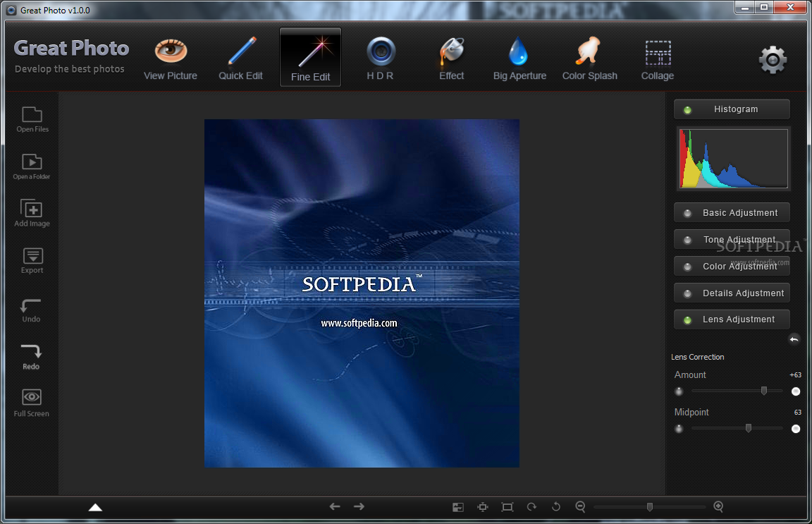This screenshot has width=812, height=524.
Task: Click the Amount slider handle
Action: click(x=764, y=391)
